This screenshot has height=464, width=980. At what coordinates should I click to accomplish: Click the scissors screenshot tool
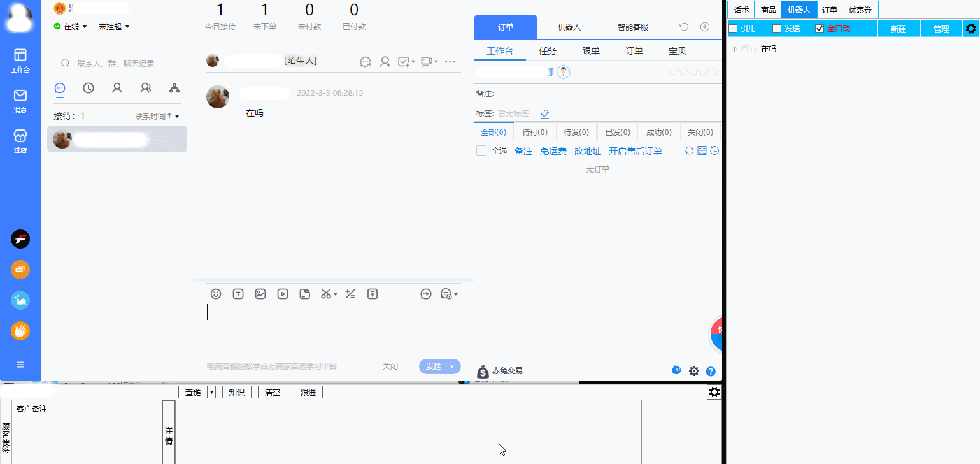(x=325, y=294)
